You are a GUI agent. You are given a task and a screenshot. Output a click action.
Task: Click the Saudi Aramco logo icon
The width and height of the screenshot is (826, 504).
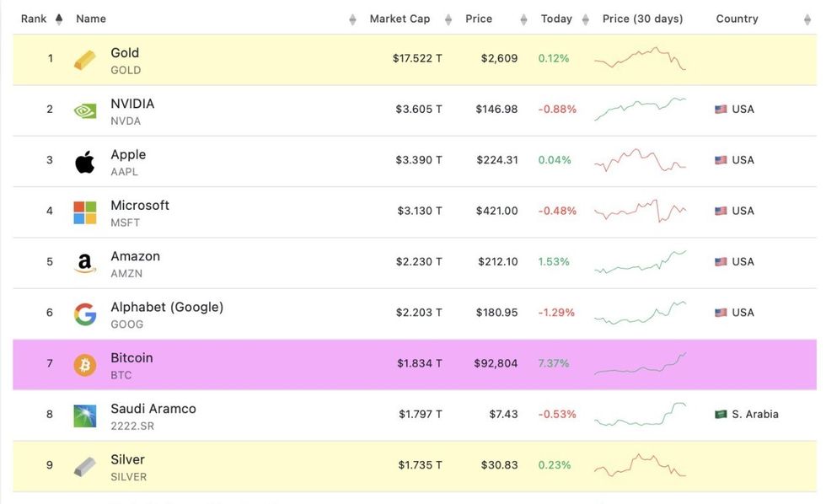tap(85, 416)
